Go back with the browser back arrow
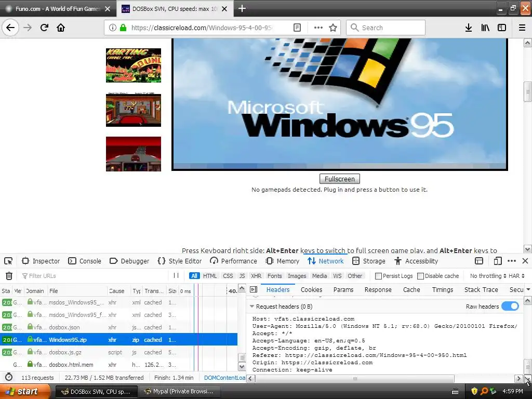The height and width of the screenshot is (399, 532). point(10,28)
